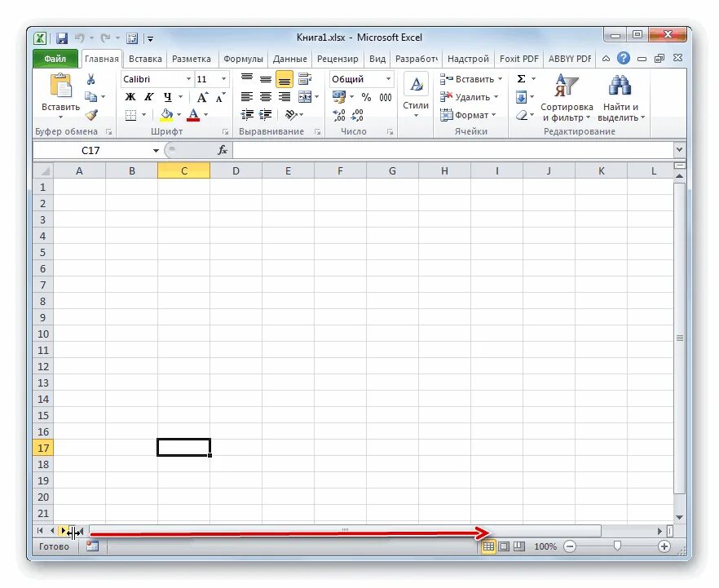Image resolution: width=719 pixels, height=588 pixels.
Task: Click the AutoSum sigma icon
Action: click(x=522, y=79)
